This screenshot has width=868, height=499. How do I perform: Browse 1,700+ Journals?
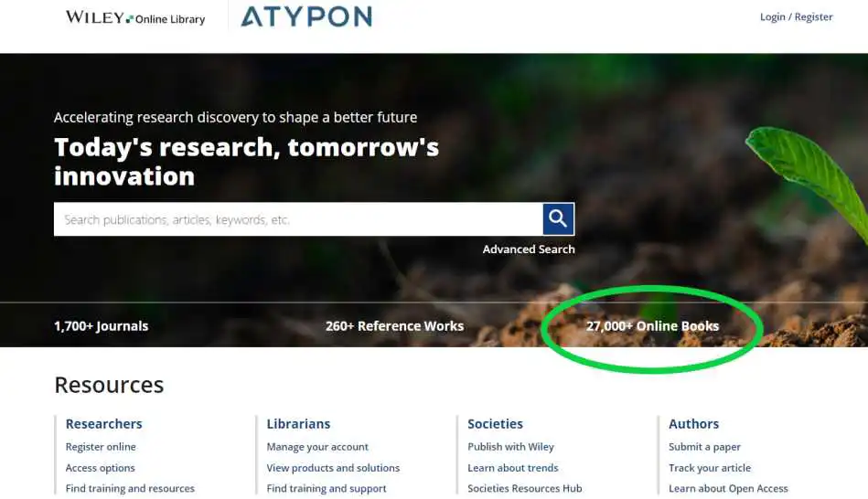(102, 326)
